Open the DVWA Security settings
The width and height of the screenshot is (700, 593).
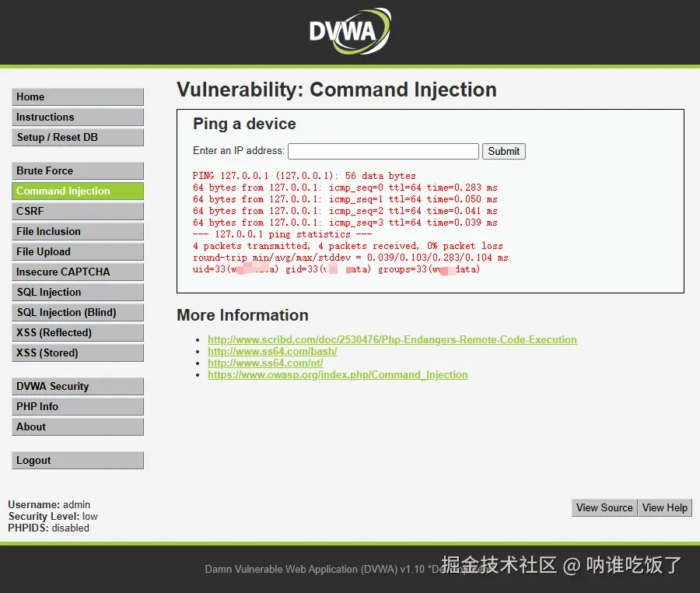pyautogui.click(x=78, y=386)
